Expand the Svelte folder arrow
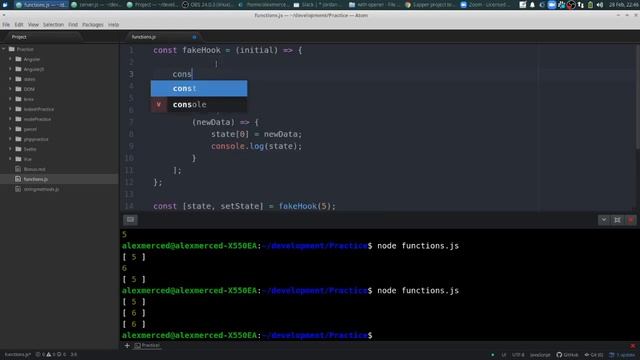Screen dimensions: 640x360 11,149
